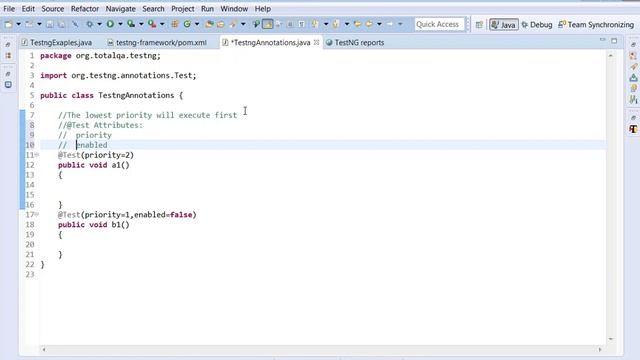Open the Source menu
640x360 pixels.
click(53, 9)
